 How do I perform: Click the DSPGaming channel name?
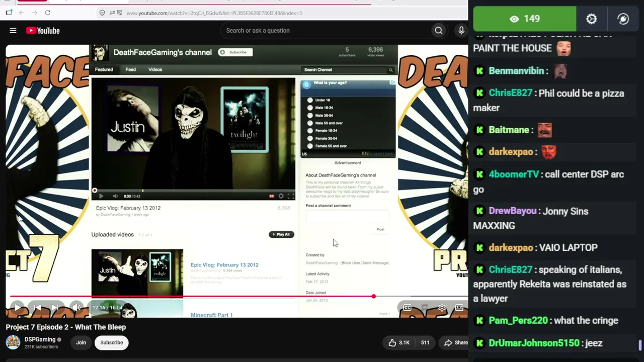(40, 339)
